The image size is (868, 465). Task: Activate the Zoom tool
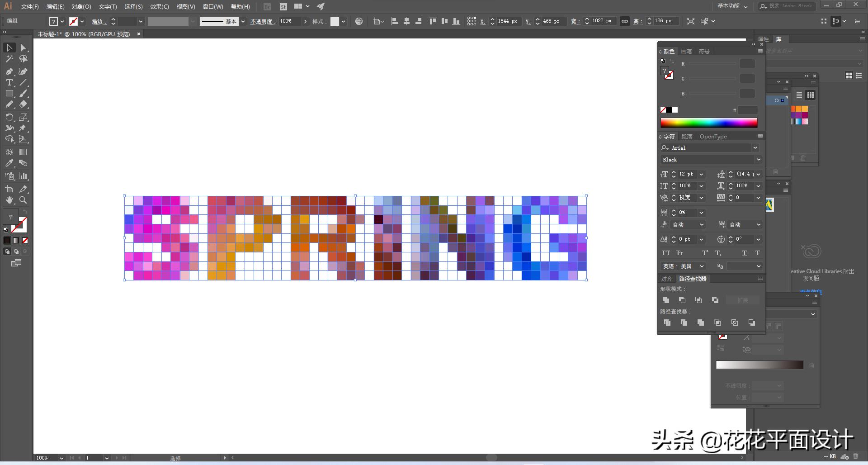[24, 200]
